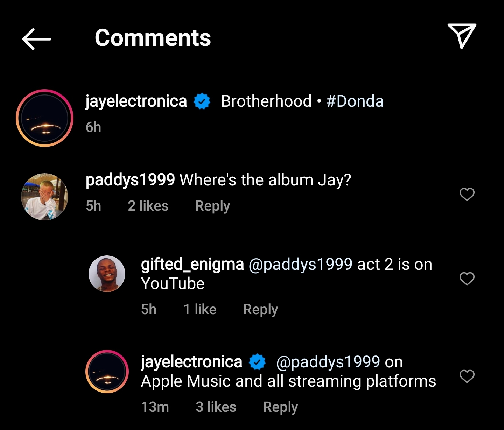Image resolution: width=504 pixels, height=430 pixels.
Task: Open jayelectronica's avatar beside Apple Music reply
Action: pos(107,372)
